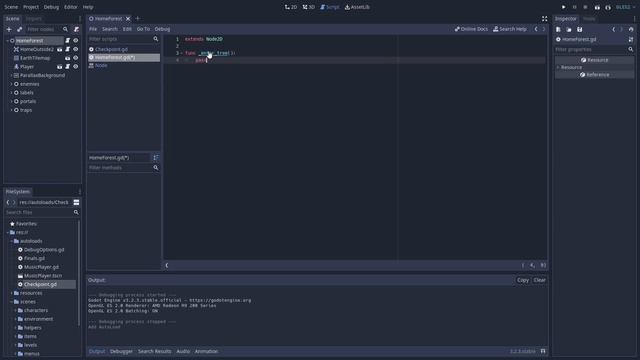The image size is (640, 360).
Task: Collapse the scenes folder
Action: pos(11,302)
